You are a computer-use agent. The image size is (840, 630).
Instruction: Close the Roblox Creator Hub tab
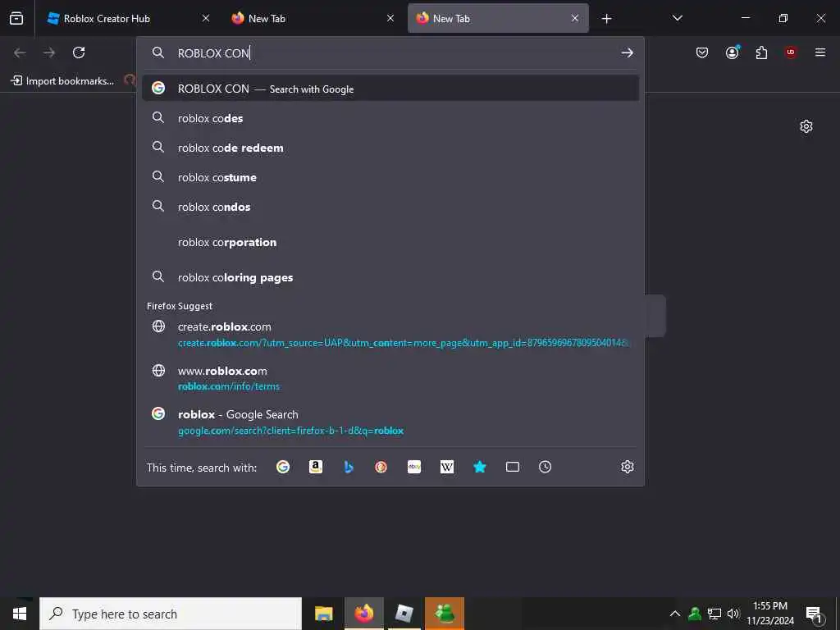[x=206, y=18]
